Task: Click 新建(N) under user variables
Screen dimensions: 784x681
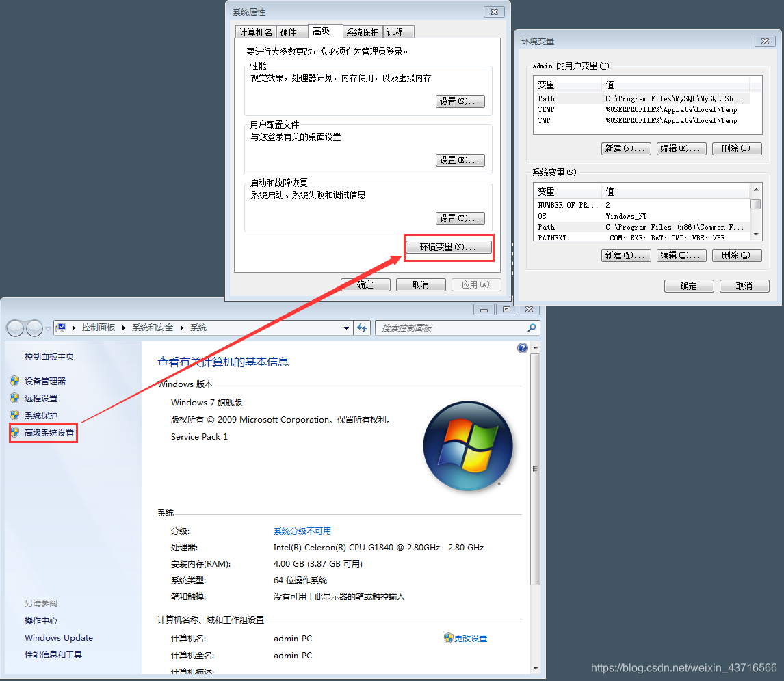Action: 626,148
